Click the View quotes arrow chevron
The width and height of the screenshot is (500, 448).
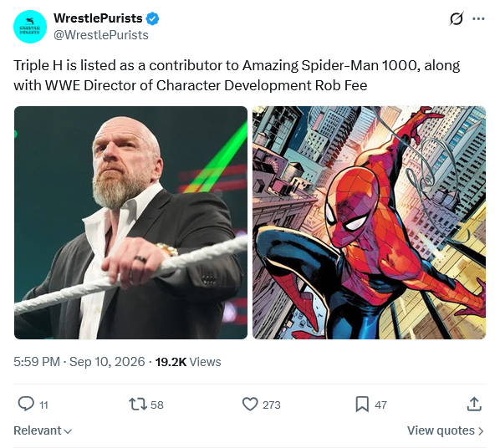[x=480, y=431]
